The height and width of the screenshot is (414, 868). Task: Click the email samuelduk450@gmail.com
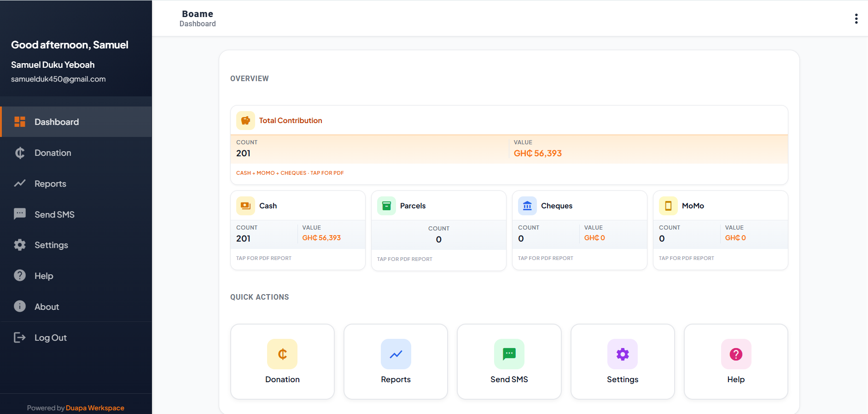pos(58,79)
